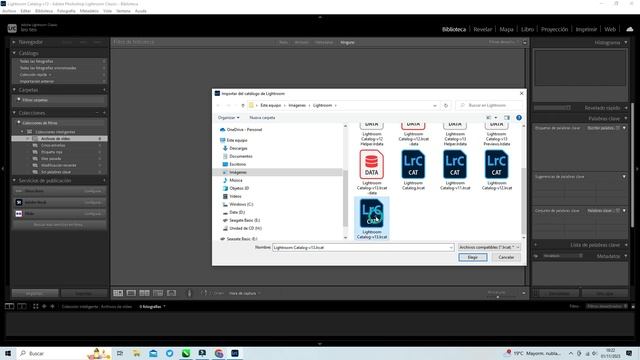
Task: Select the compare view icon in toolbar
Action: (x=144, y=293)
